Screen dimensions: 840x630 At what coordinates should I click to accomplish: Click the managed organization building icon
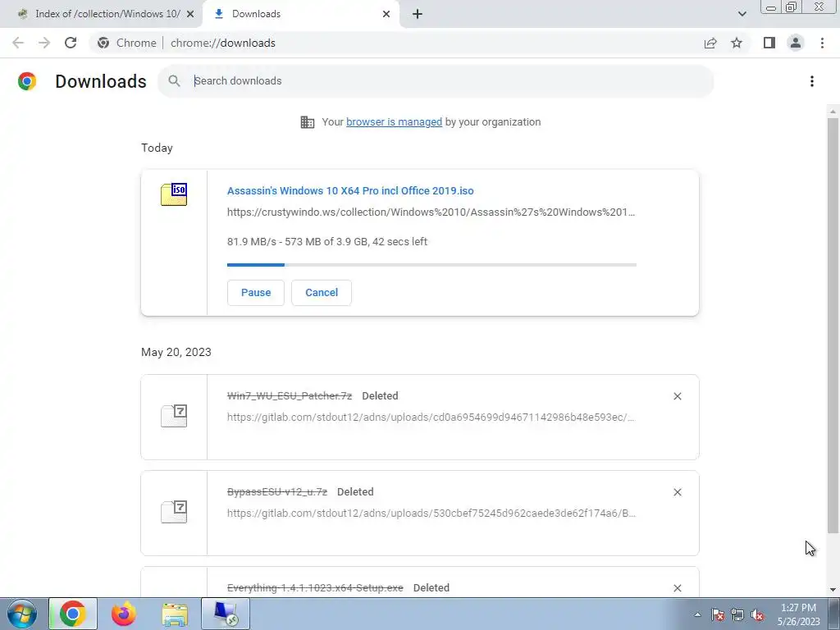tap(307, 122)
